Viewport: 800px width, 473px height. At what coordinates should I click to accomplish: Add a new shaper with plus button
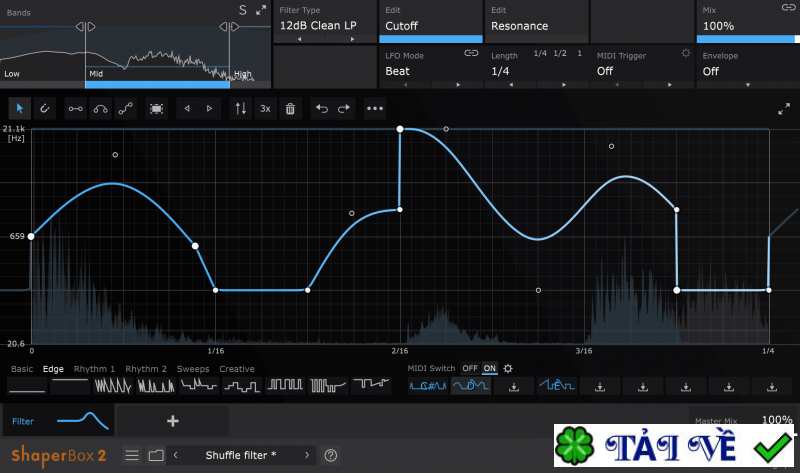pos(172,421)
